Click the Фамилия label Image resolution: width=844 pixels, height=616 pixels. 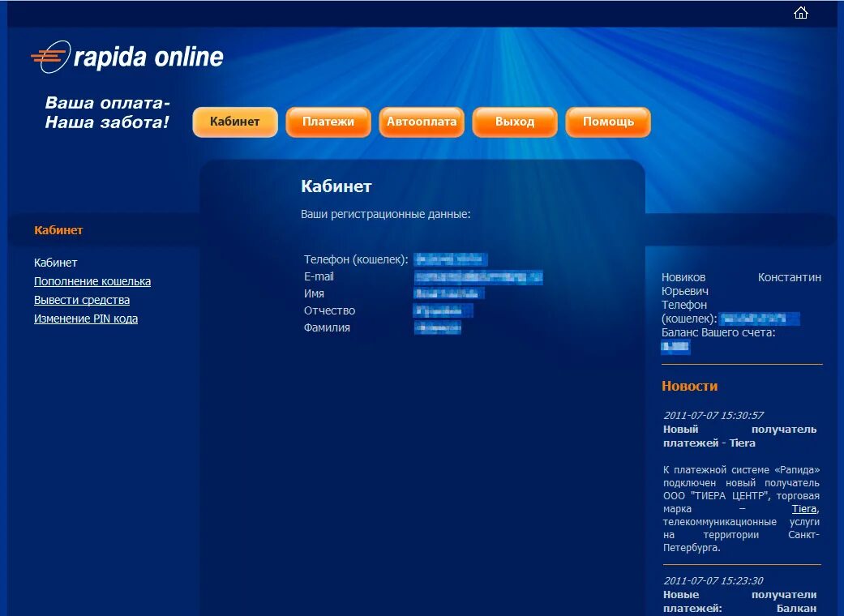(327, 327)
